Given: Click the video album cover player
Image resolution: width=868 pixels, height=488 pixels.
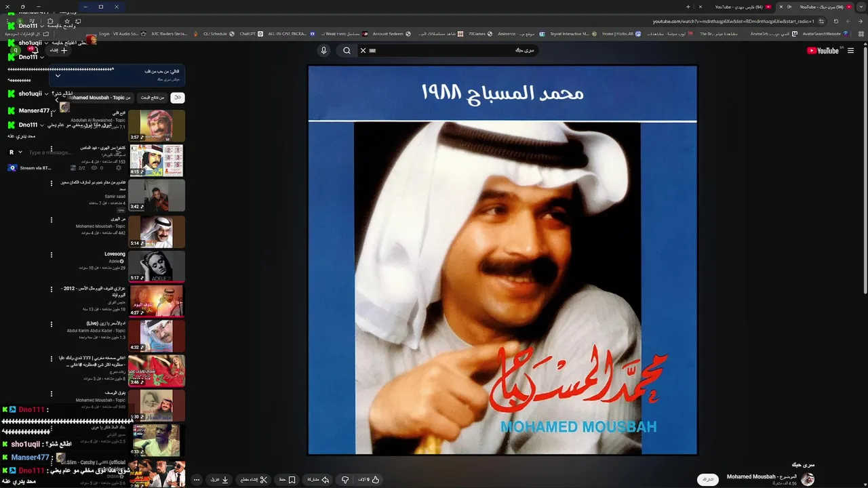Looking at the screenshot, I should 502,260.
